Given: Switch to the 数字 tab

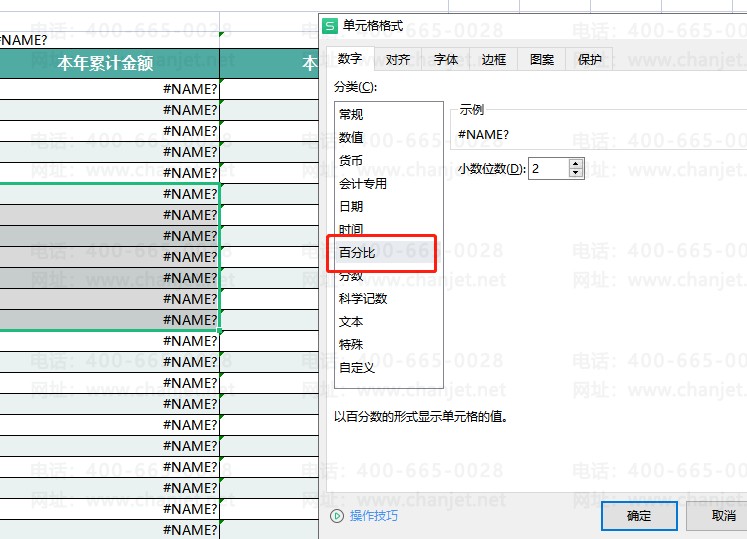Looking at the screenshot, I should 350,59.
